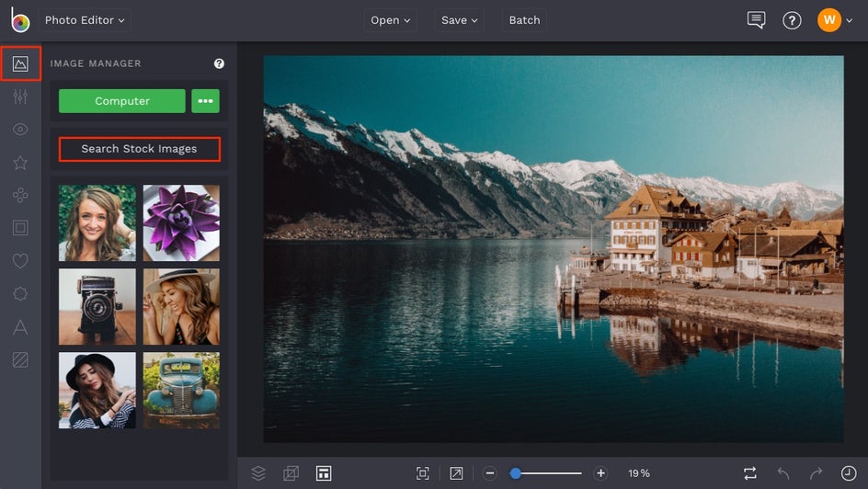Select the laughing woman in straw hat thumbnail
The height and width of the screenshot is (489, 868).
point(181,307)
